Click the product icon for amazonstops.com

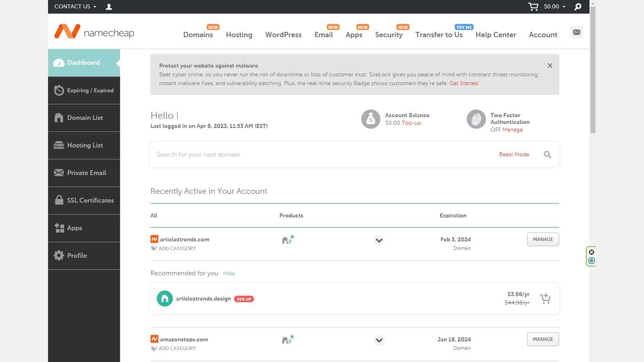tap(288, 339)
